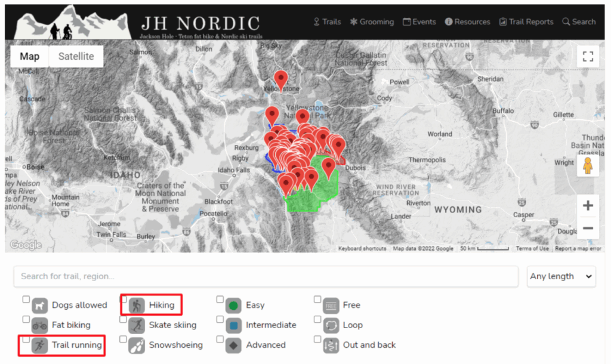Click the Google logo on map
Viewport: 611px width, 364px height.
coord(26,245)
